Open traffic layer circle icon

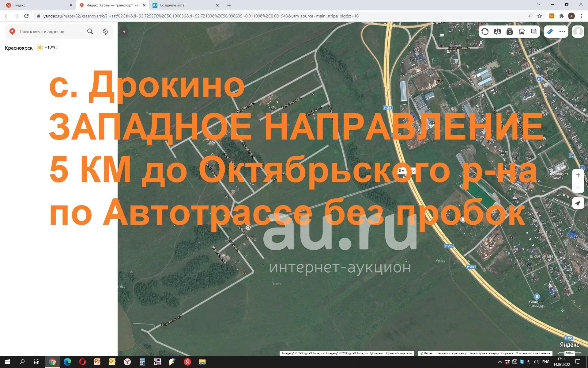(485, 32)
